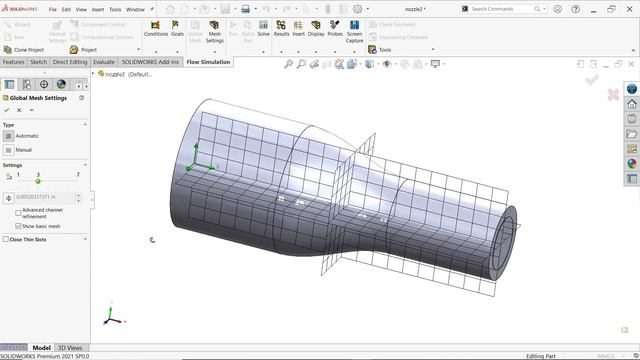Open the Appearances color wheel task pane icon
Image resolution: width=640 pixels, height=360 pixels.
[632, 164]
